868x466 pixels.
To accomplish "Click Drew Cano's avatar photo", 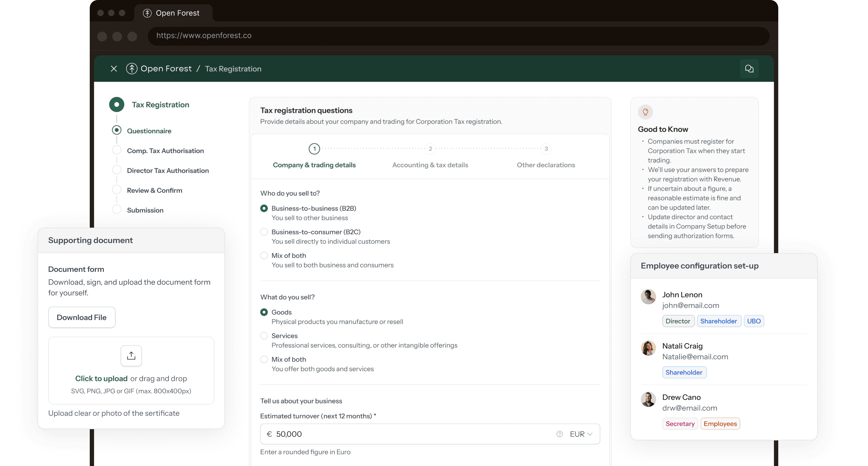I will (x=648, y=399).
